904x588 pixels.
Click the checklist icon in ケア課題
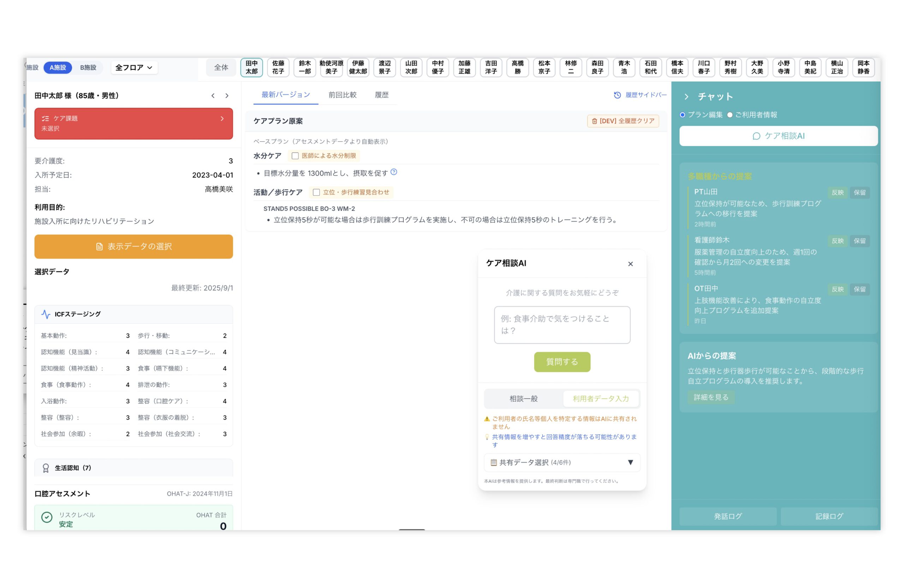pyautogui.click(x=45, y=119)
